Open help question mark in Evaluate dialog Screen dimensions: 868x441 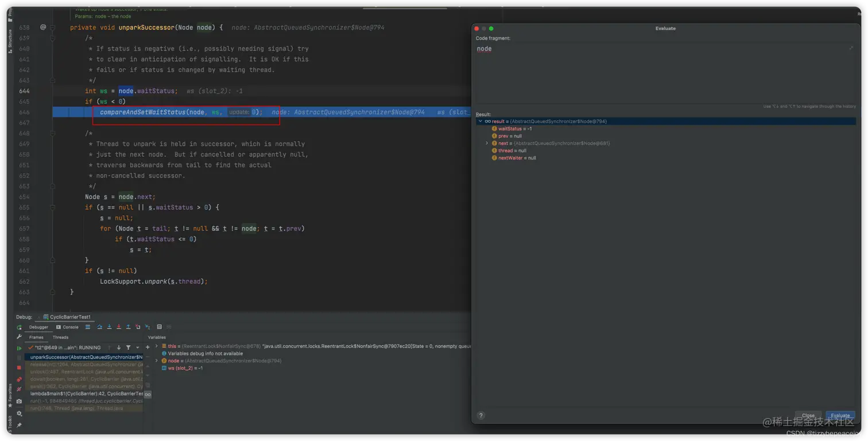481,416
